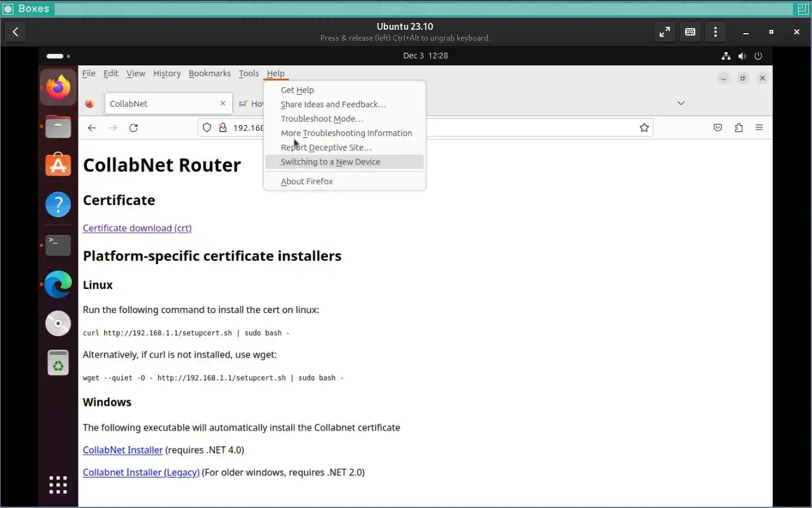The height and width of the screenshot is (508, 812).
Task: Switch to the CollabNet tab
Action: pos(167,104)
